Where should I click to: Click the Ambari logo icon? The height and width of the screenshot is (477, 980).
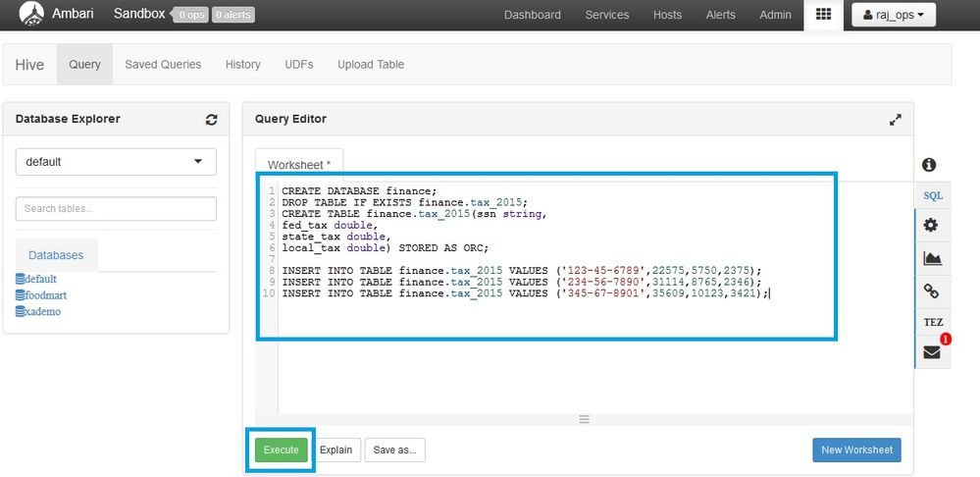(x=31, y=14)
